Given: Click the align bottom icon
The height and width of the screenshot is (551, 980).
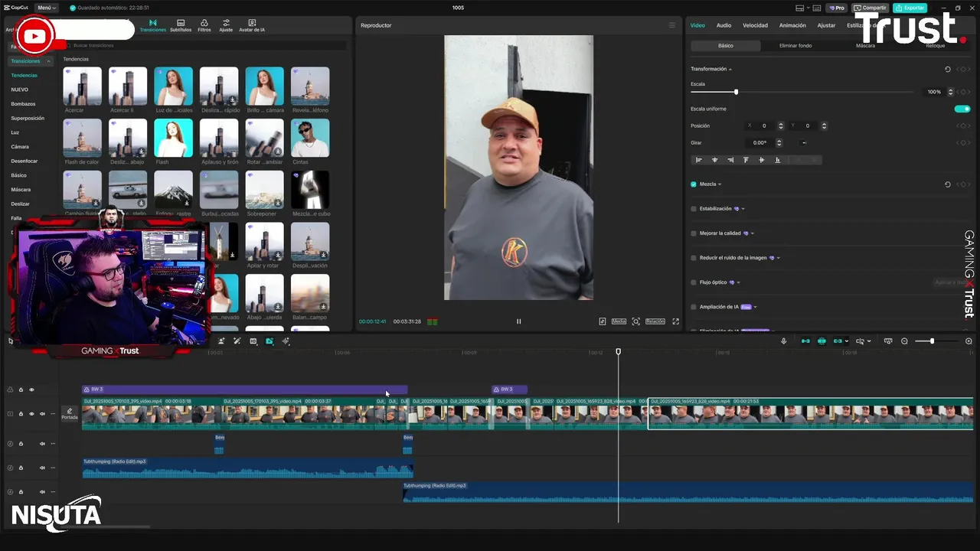Looking at the screenshot, I should point(777,160).
